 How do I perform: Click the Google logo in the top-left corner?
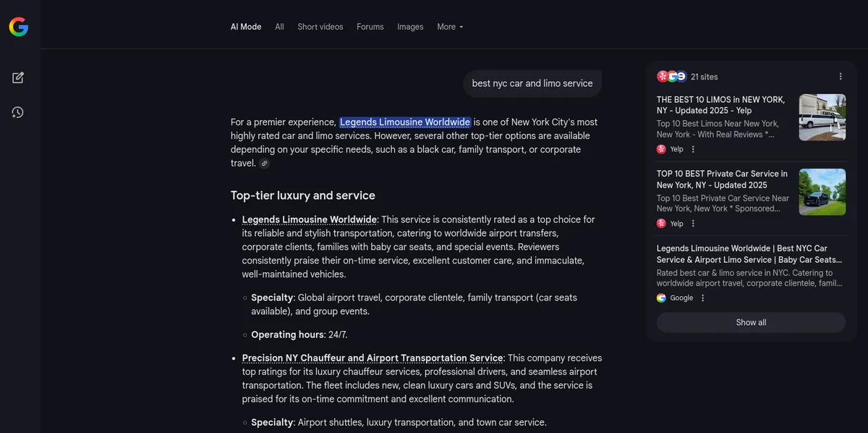pos(17,27)
